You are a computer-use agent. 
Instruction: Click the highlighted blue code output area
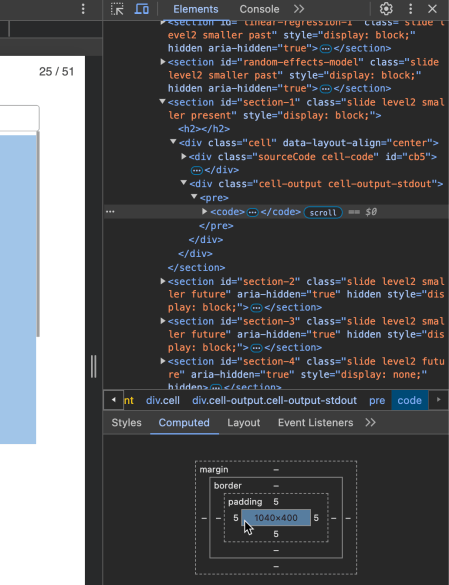click(x=18, y=289)
